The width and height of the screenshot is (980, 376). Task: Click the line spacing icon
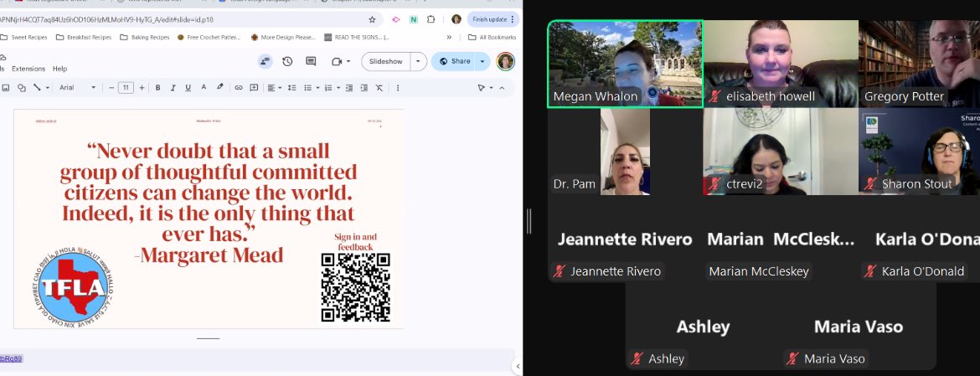291,88
